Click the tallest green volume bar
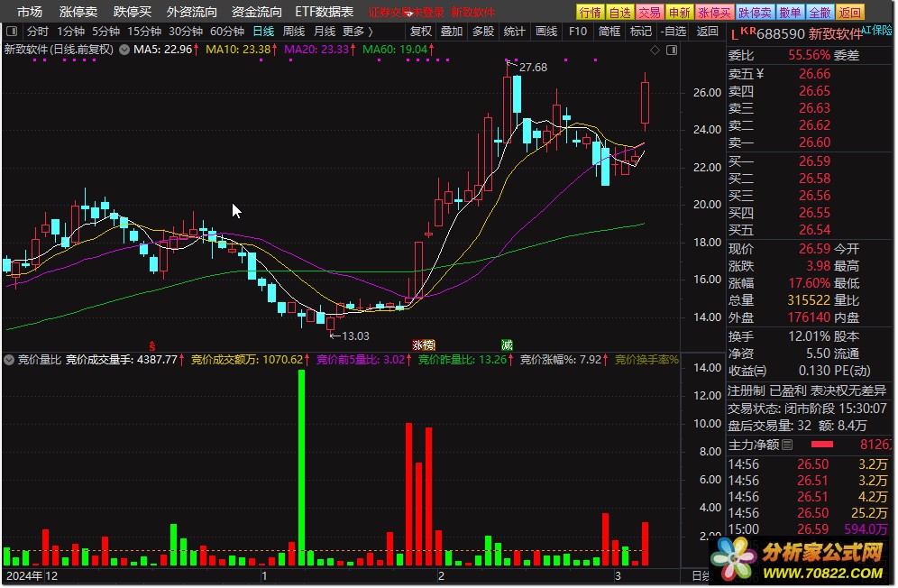Viewport: 898px width, 588px height. [301, 468]
